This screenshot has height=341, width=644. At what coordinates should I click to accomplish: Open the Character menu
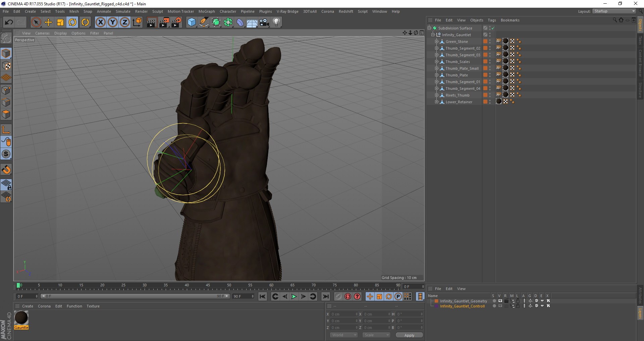pos(228,11)
